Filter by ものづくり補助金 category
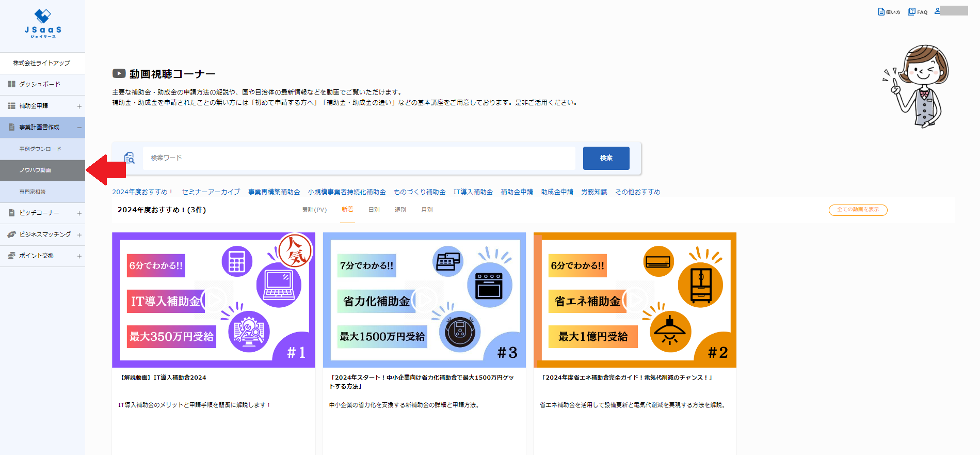This screenshot has width=980, height=455. pos(420,192)
